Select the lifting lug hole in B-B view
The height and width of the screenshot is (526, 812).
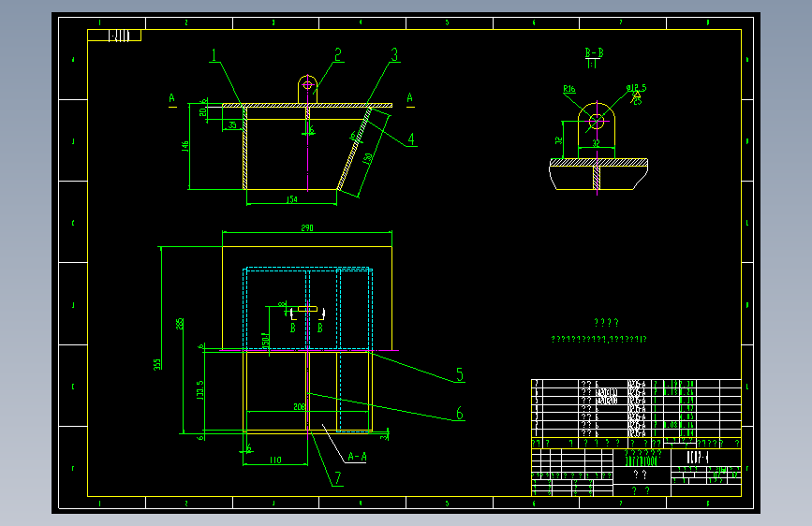[597, 122]
